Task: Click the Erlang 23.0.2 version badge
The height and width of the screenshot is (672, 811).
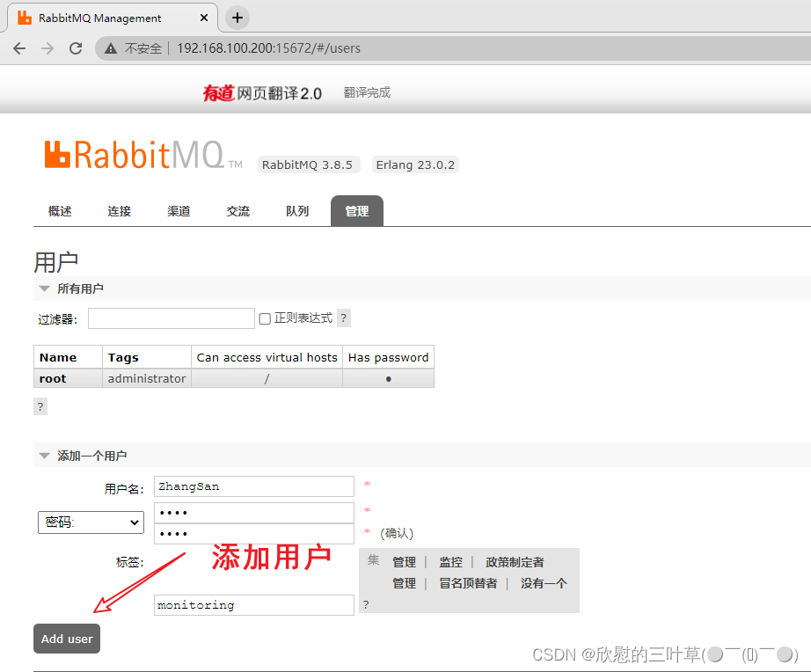Action: 415,165
